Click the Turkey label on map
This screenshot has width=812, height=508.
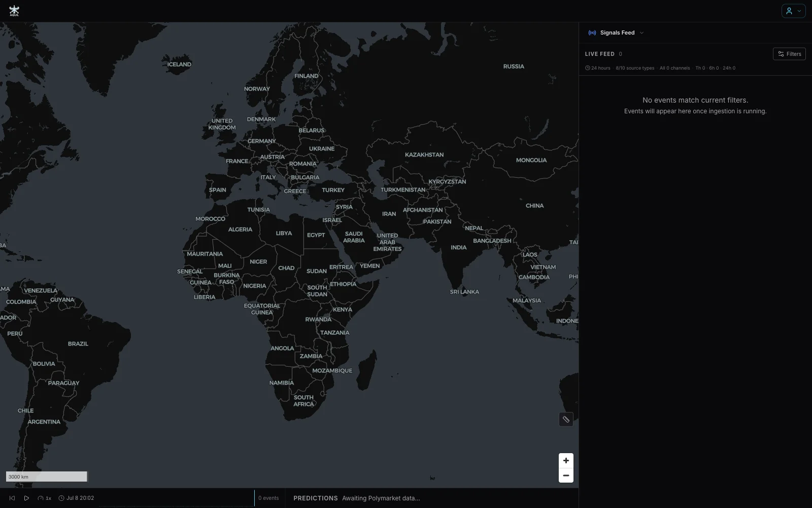pos(333,190)
